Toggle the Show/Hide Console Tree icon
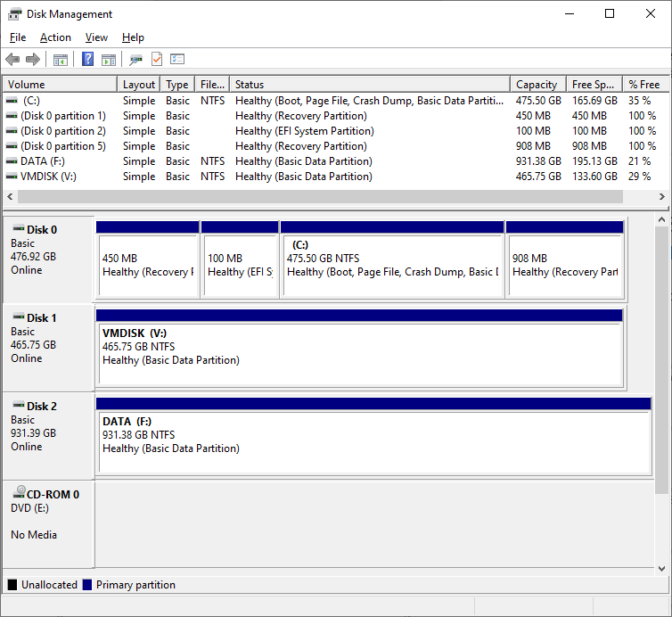 tap(61, 60)
